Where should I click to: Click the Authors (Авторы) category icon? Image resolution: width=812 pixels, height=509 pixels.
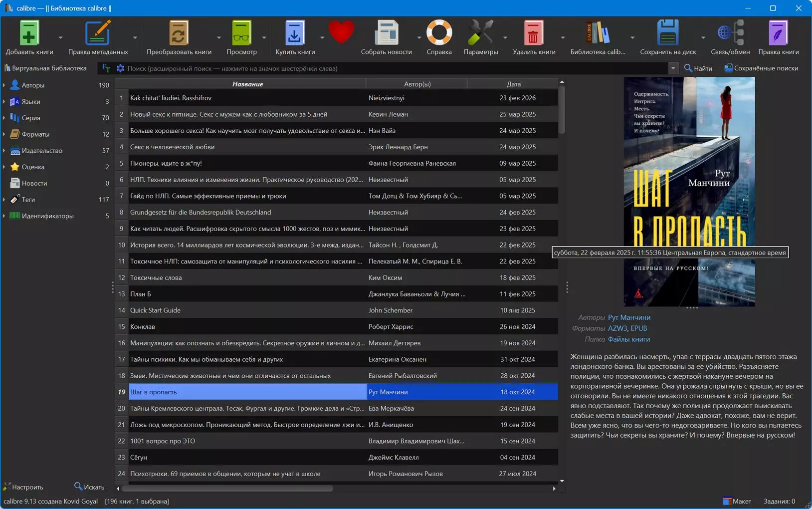tap(15, 85)
